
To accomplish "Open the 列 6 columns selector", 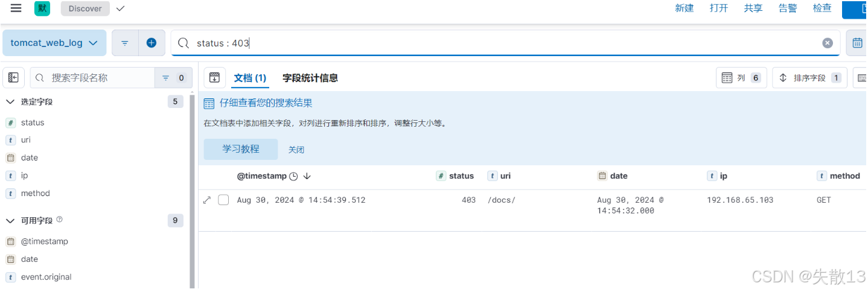I will click(x=741, y=78).
